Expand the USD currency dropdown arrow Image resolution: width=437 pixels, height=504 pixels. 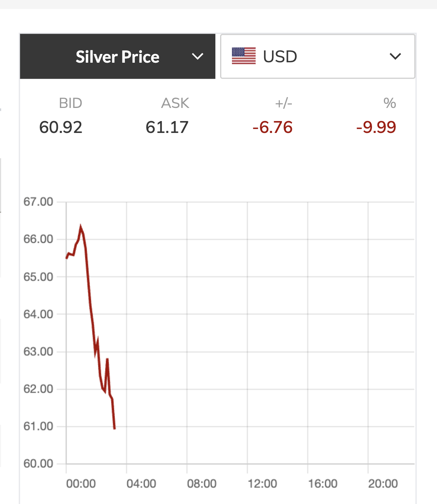(395, 56)
